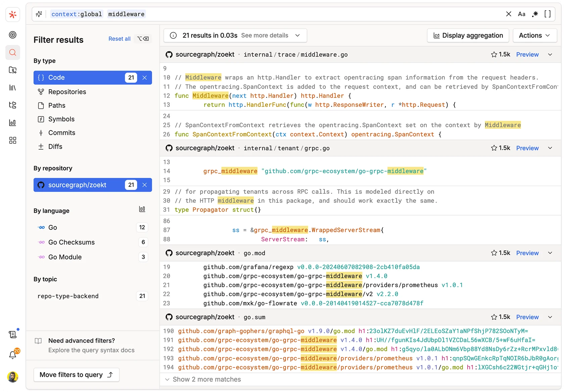Viewport: 564px width, 392px height.
Task: Select the Symbols result type filter
Action: pos(61,119)
